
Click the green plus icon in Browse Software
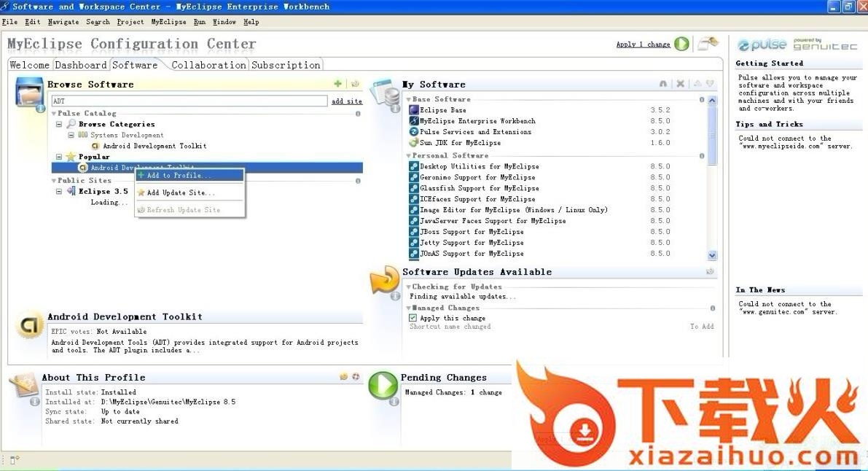337,84
